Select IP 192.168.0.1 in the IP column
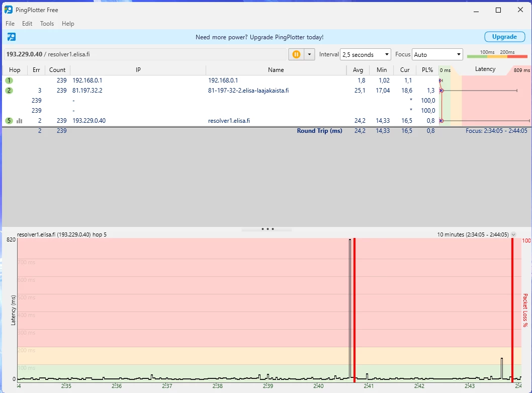532x393 pixels. (x=87, y=81)
